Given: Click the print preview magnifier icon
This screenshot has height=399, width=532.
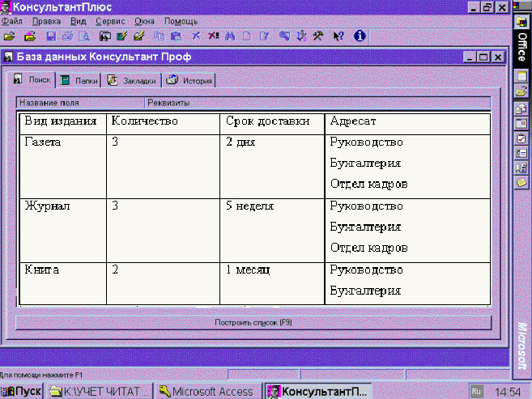Looking at the screenshot, I should (84, 36).
